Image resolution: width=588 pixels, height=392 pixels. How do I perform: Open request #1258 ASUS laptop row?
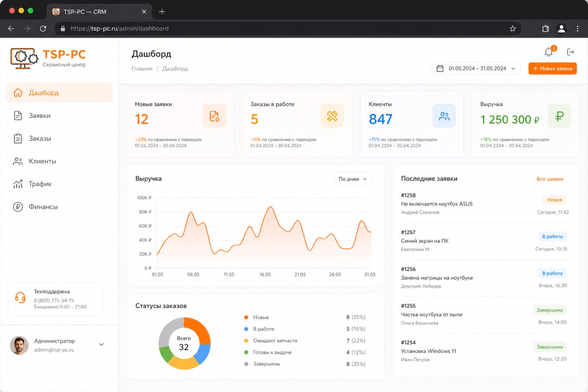pyautogui.click(x=485, y=204)
